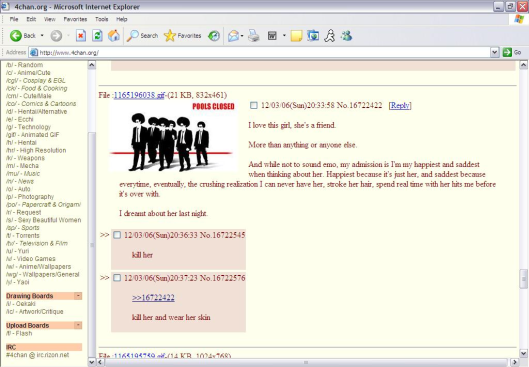Open the Tools menu
This screenshot has height=367, width=529.
coord(102,19)
